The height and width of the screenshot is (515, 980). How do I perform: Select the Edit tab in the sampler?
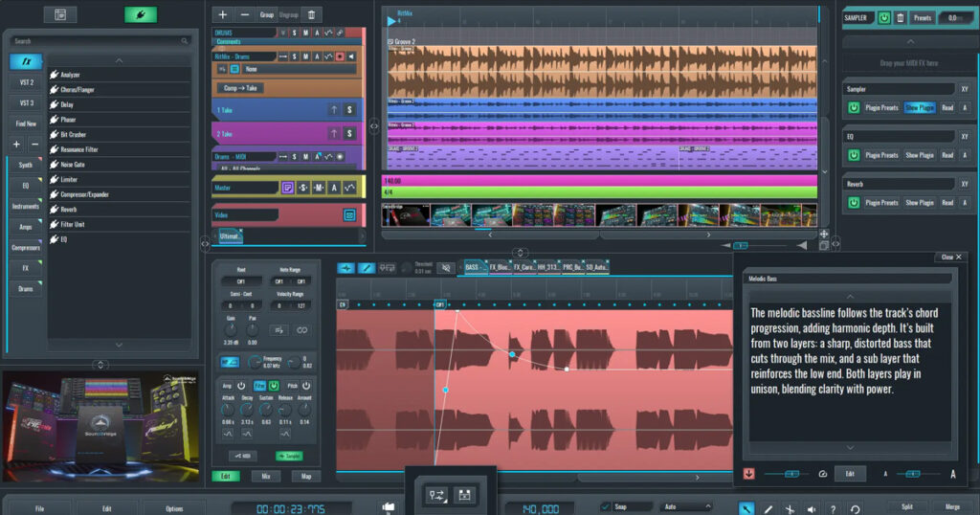(x=226, y=477)
